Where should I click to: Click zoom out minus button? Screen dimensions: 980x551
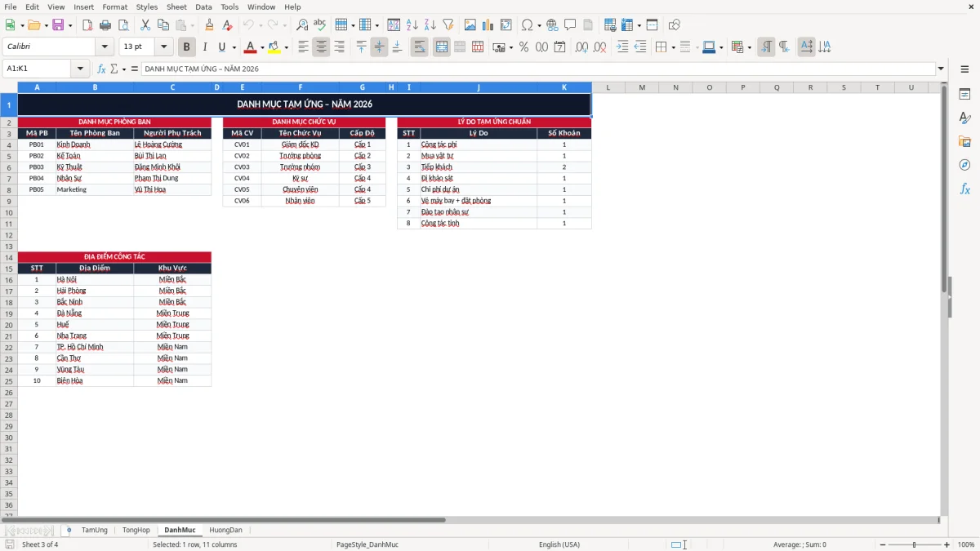coord(883,544)
